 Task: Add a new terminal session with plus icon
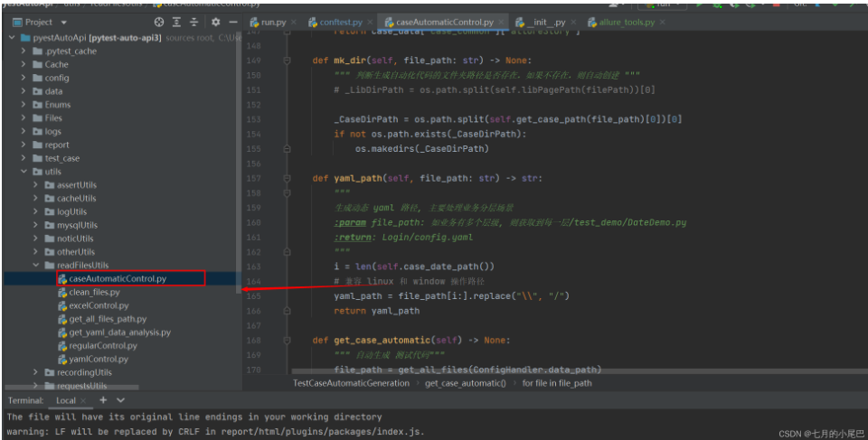[x=103, y=399]
